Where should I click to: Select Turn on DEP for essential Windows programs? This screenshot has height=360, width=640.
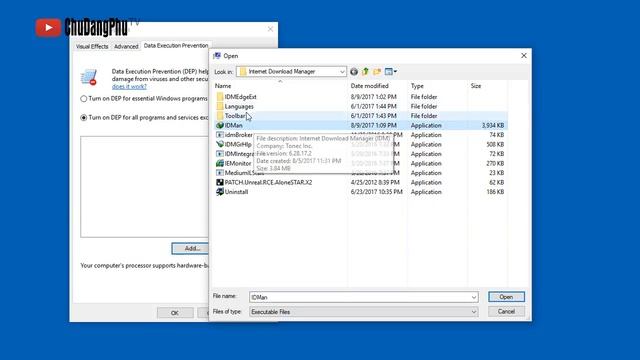(x=84, y=99)
